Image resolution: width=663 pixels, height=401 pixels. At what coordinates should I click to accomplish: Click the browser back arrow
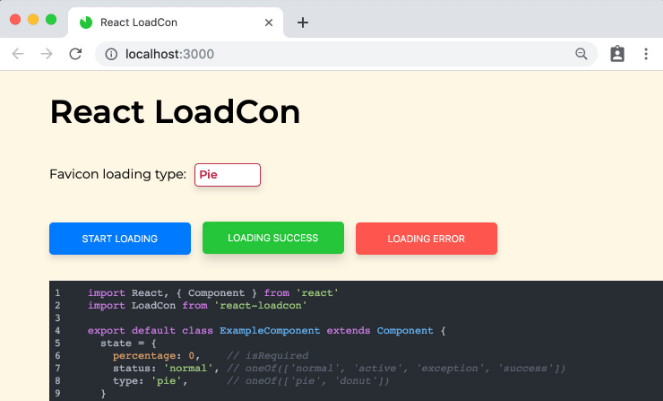pos(18,54)
